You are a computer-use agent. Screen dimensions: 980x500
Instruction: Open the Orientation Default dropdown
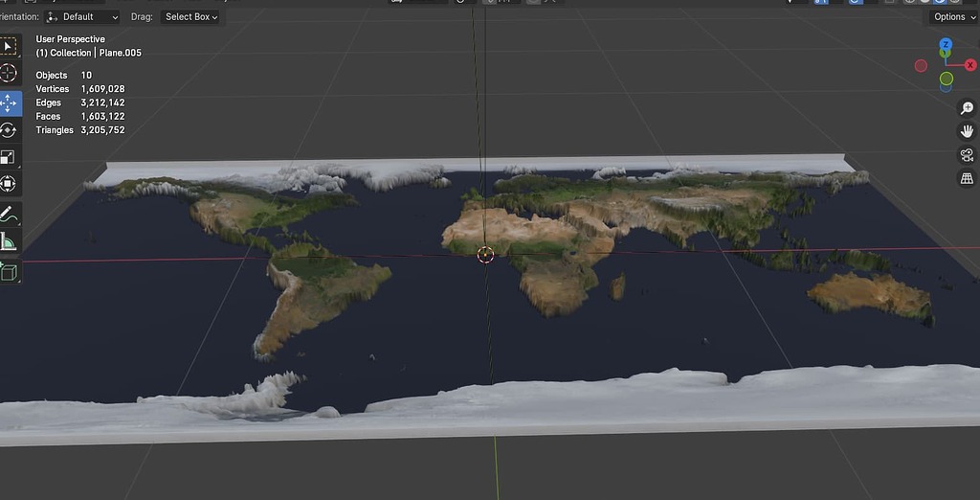(82, 17)
